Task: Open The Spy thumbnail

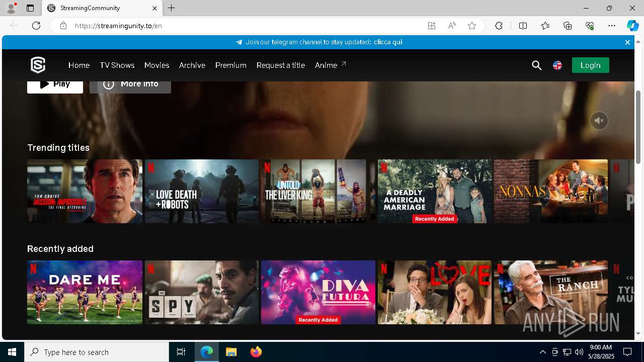Action: coord(202,292)
